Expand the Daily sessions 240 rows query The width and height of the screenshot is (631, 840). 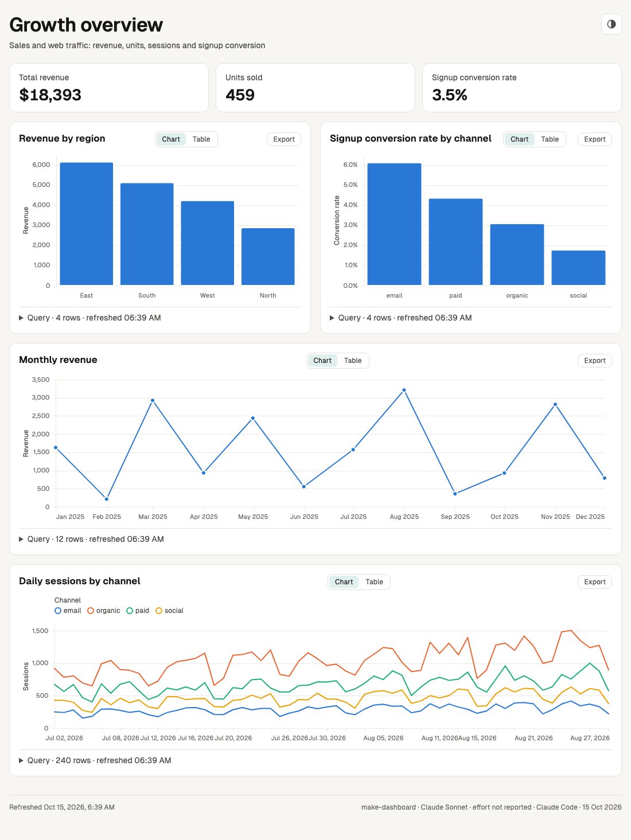pos(95,760)
